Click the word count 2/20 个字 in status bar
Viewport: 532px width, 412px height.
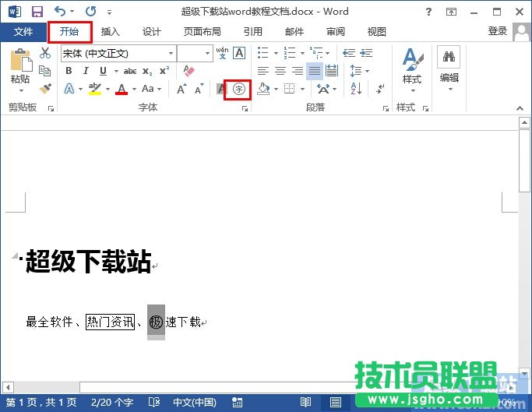click(x=114, y=403)
